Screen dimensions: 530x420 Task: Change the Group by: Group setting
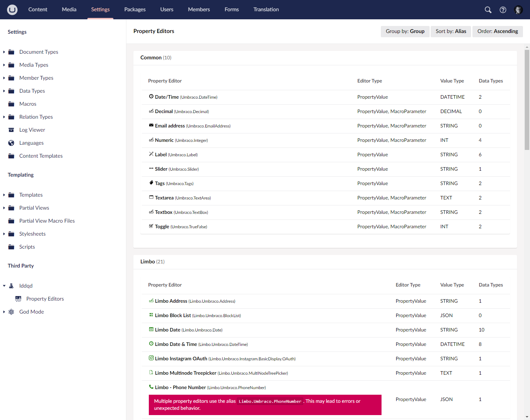[x=405, y=31]
